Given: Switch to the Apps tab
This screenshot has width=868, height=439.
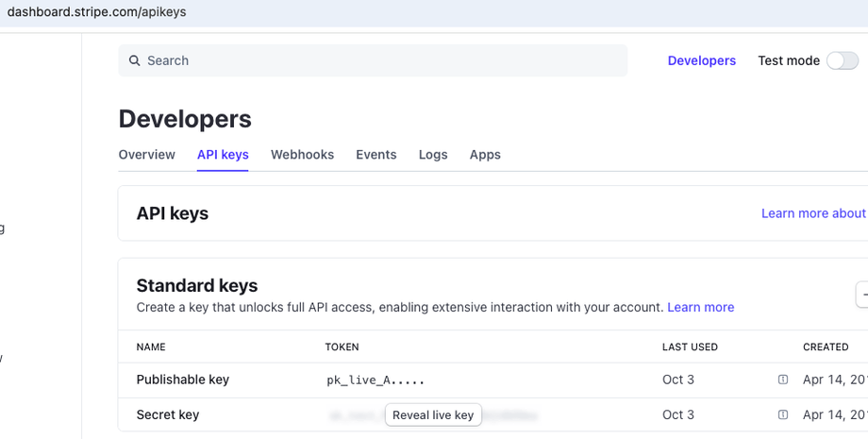Looking at the screenshot, I should point(485,155).
